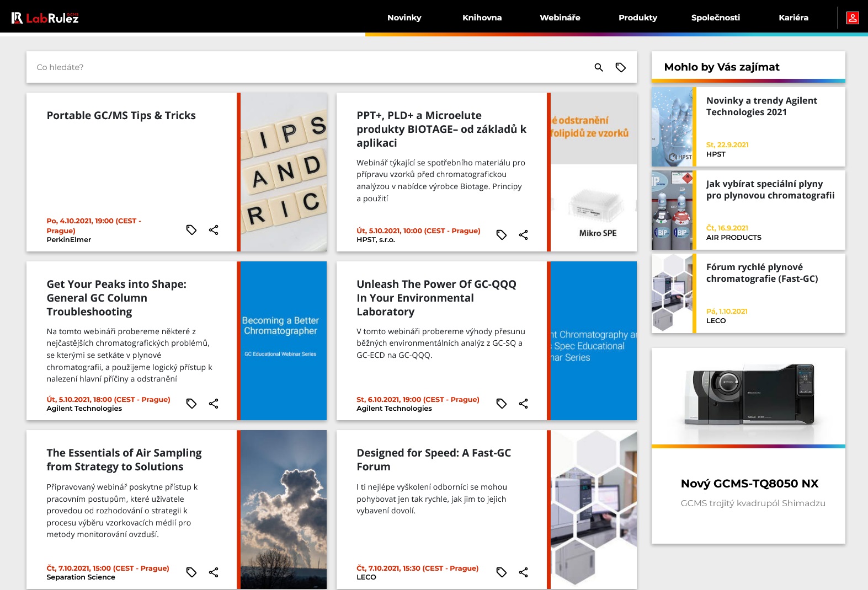Viewport: 868px width, 590px height.
Task: Click the search magnifier icon
Action: point(599,67)
